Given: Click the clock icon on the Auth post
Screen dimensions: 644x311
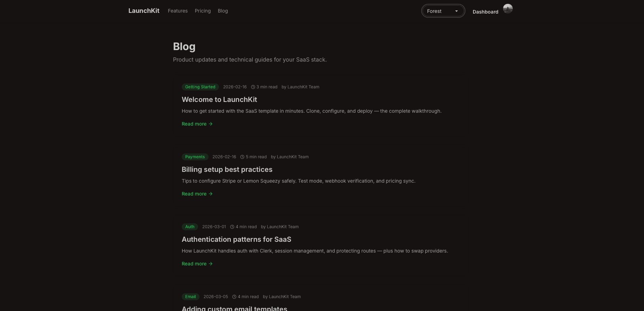Looking at the screenshot, I should click(233, 226).
